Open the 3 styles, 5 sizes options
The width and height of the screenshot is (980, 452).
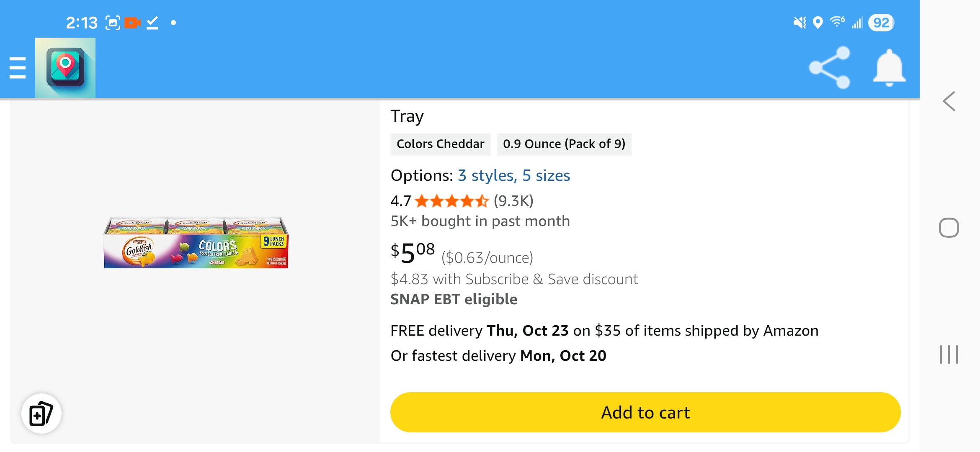pyautogui.click(x=514, y=175)
